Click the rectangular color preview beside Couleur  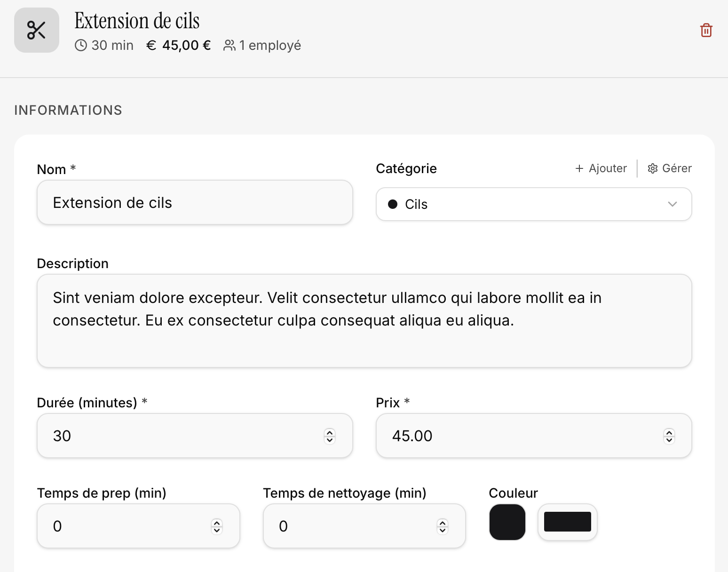pos(567,522)
